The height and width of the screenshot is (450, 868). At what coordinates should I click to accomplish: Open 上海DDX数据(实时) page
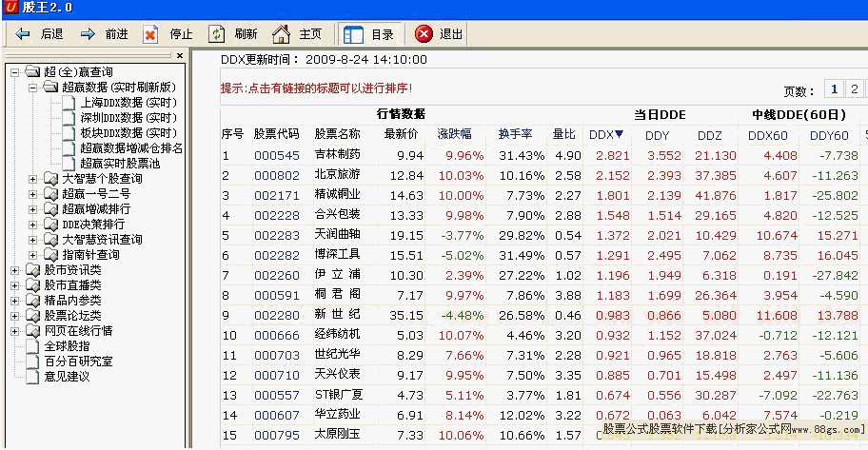129,103
